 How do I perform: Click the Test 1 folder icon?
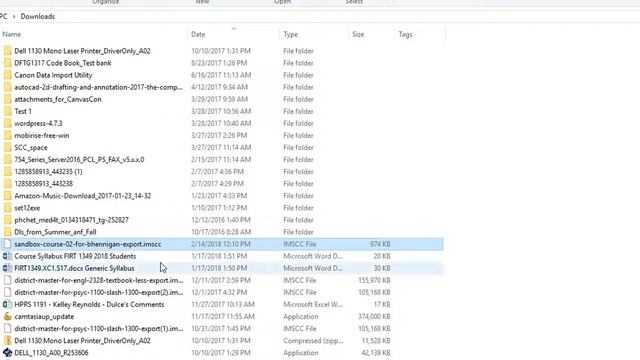click(x=7, y=111)
